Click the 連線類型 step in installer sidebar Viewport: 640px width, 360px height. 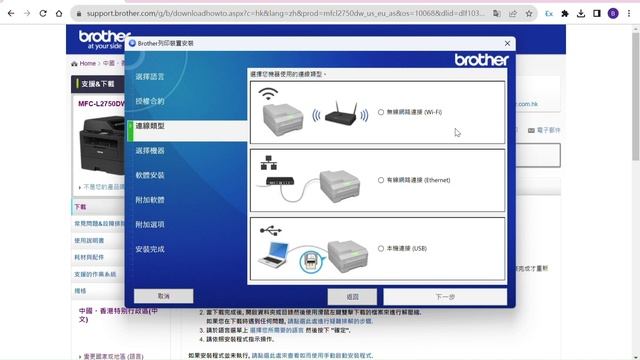[x=150, y=126]
